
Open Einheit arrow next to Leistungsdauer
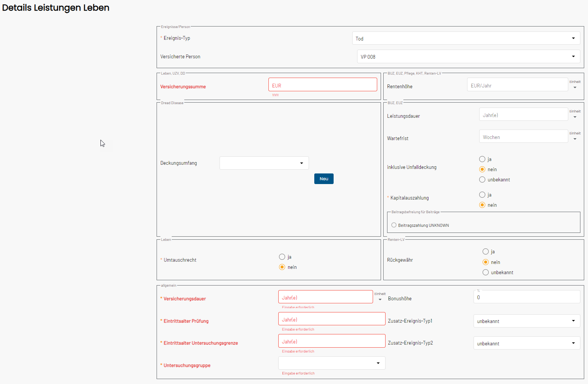(575, 117)
